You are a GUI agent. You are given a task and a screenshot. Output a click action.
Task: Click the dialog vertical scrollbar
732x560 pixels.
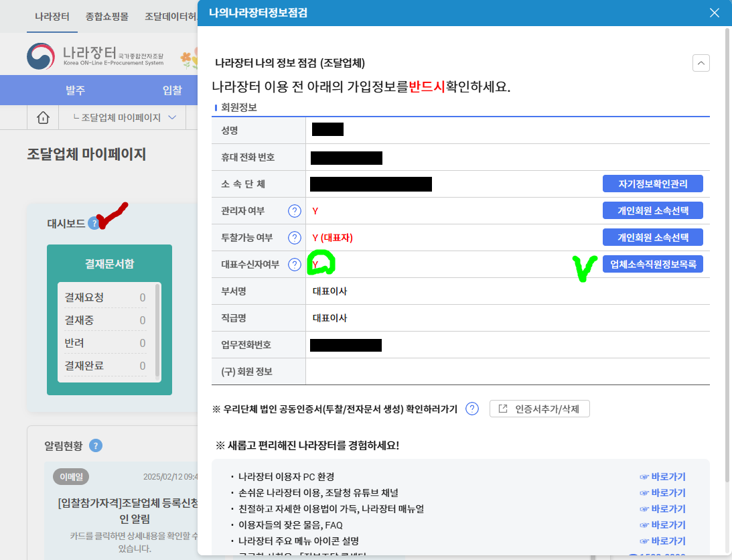coord(727,255)
